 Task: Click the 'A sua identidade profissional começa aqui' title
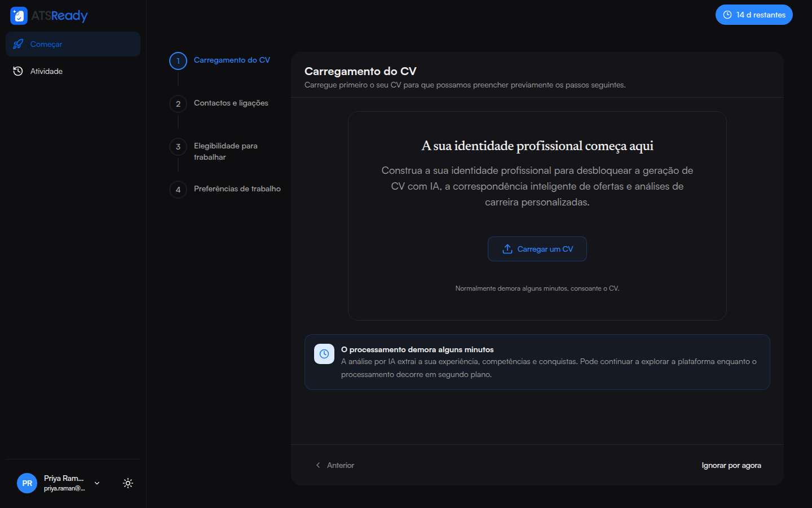coord(537,146)
